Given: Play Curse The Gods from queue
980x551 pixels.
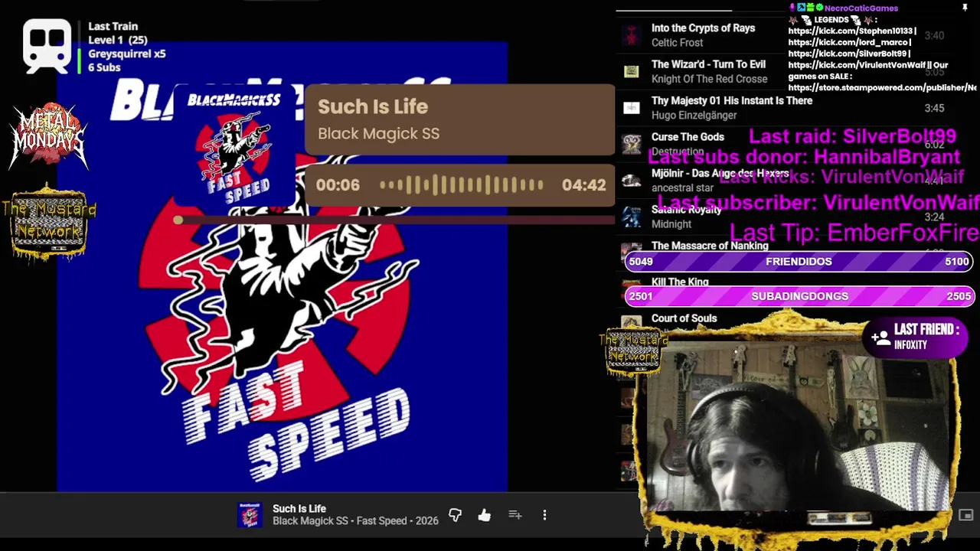Looking at the screenshot, I should 688,137.
